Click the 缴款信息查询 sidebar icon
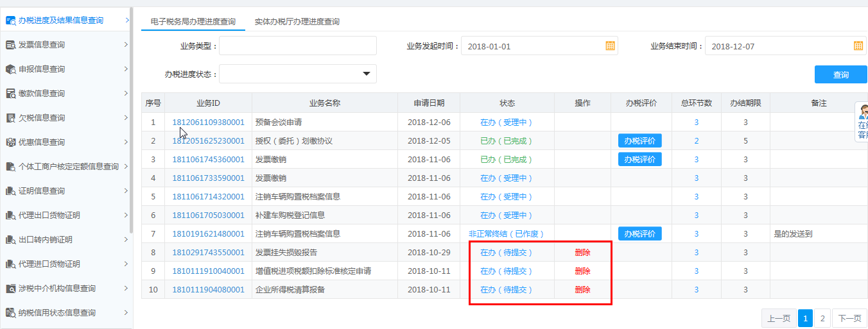The width and height of the screenshot is (868, 329). click(11, 94)
